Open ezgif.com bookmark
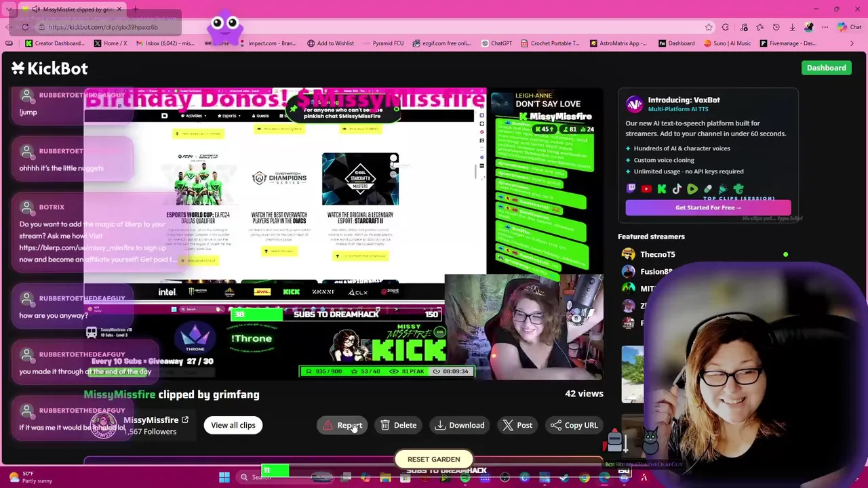Viewport: 868px width, 488px height. 441,43
